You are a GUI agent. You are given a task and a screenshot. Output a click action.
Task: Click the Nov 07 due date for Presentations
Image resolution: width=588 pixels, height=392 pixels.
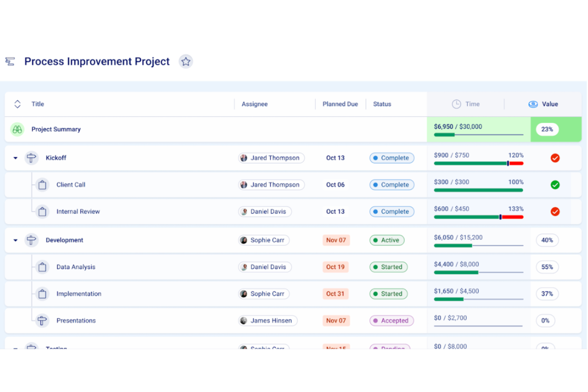[x=336, y=321]
